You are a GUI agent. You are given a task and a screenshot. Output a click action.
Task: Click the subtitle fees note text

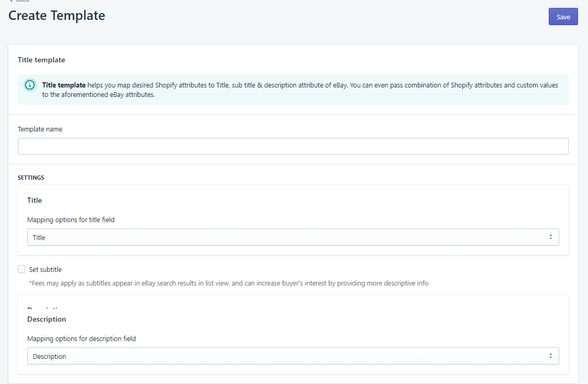(228, 283)
